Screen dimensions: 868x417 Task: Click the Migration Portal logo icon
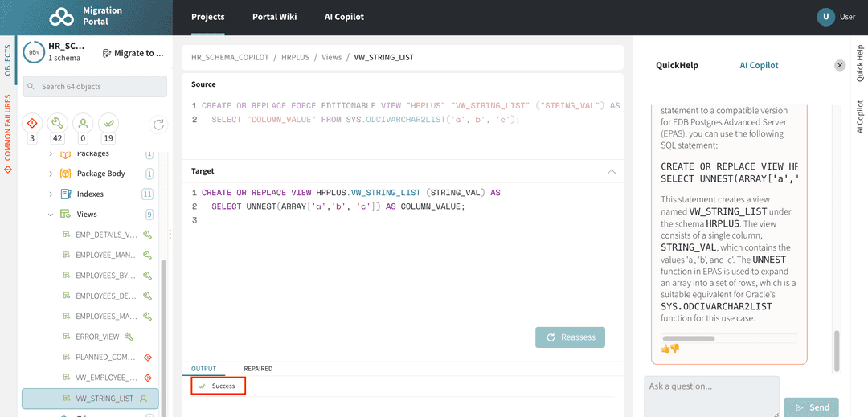pos(61,17)
